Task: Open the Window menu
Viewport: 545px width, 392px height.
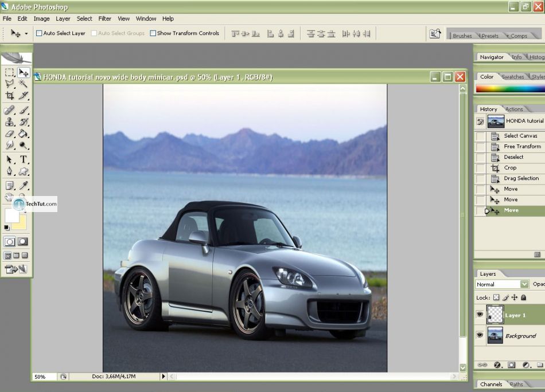Action: (x=146, y=19)
